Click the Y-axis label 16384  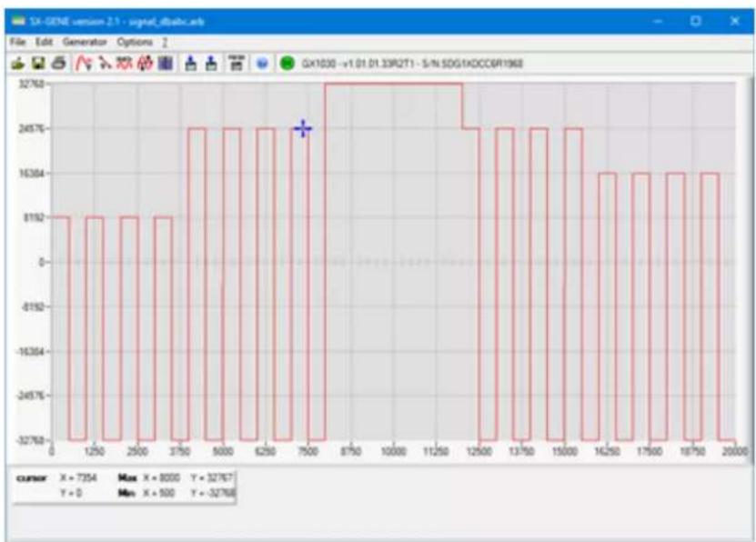(x=31, y=173)
